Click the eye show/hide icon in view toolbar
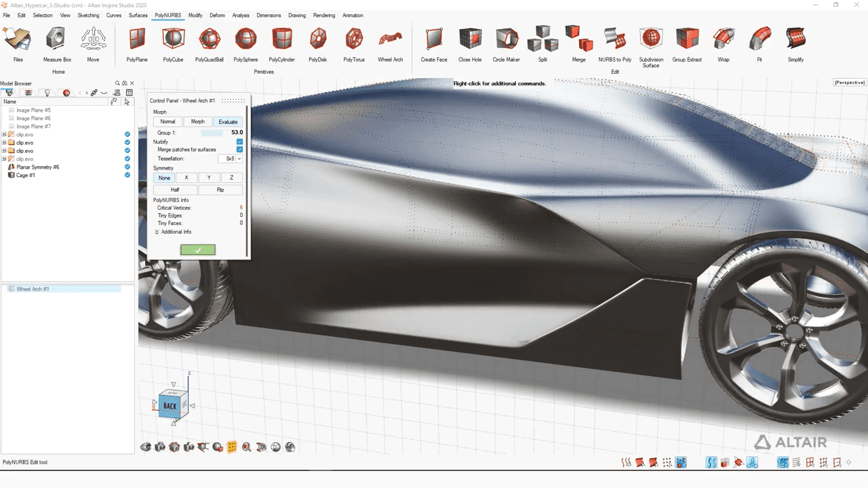The height and width of the screenshot is (488, 868). click(x=145, y=447)
